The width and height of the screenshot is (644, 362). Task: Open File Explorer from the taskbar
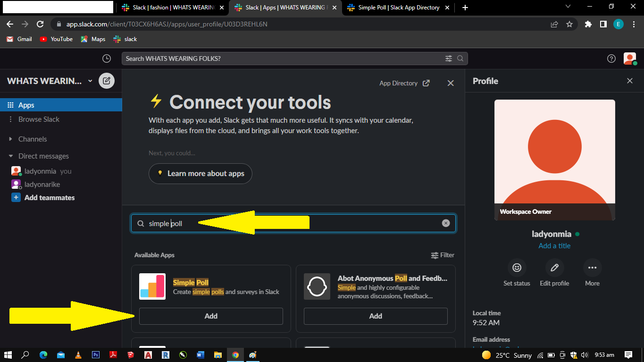[217, 355]
